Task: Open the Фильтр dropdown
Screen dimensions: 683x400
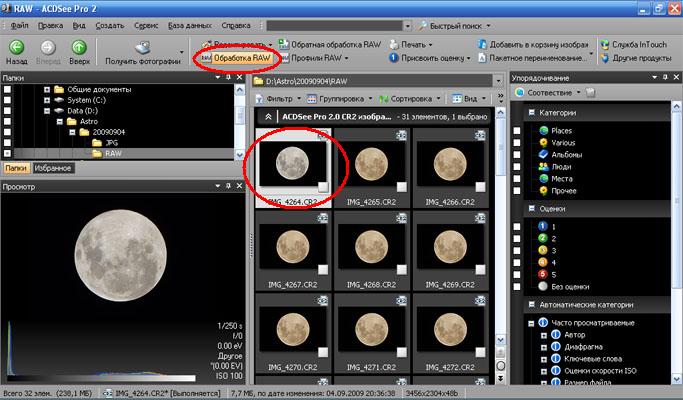Action: (x=279, y=99)
